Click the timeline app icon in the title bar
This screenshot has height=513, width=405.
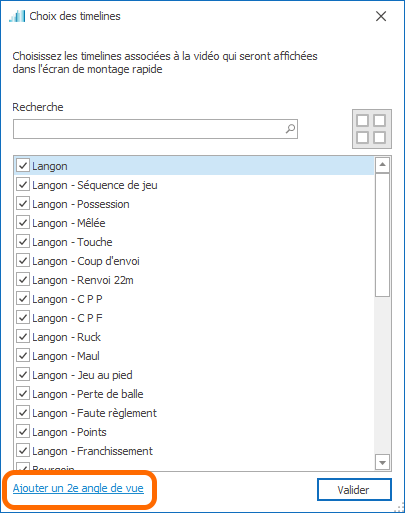(17, 16)
